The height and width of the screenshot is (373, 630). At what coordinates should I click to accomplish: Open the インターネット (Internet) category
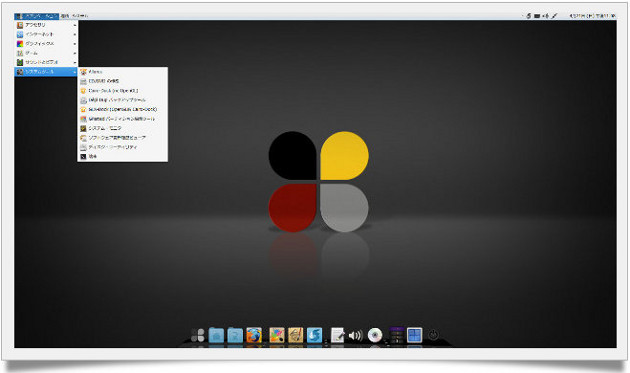click(x=46, y=34)
